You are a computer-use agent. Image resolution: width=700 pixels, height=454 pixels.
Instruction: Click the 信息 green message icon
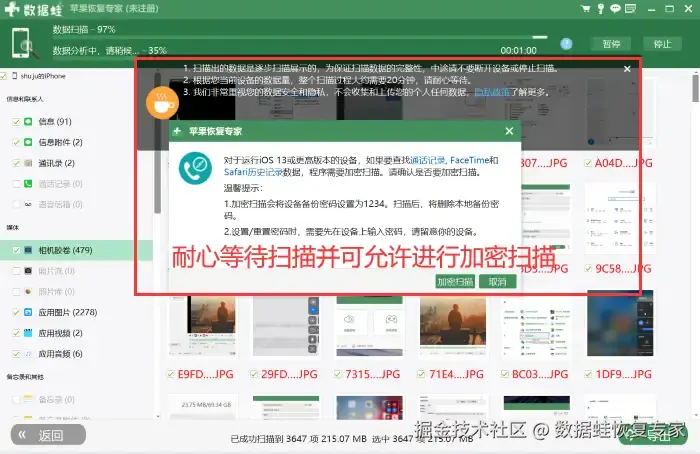tap(28, 121)
